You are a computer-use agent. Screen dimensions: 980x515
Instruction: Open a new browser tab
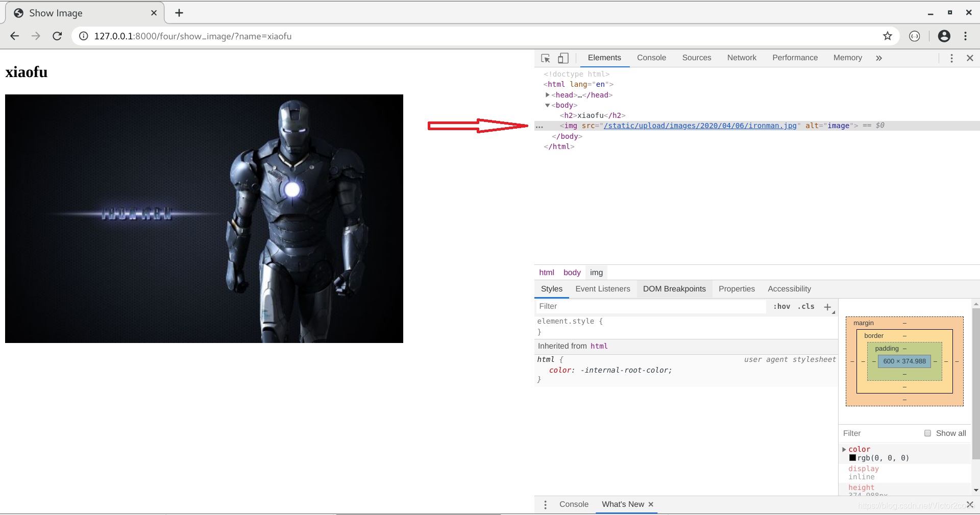[x=179, y=13]
